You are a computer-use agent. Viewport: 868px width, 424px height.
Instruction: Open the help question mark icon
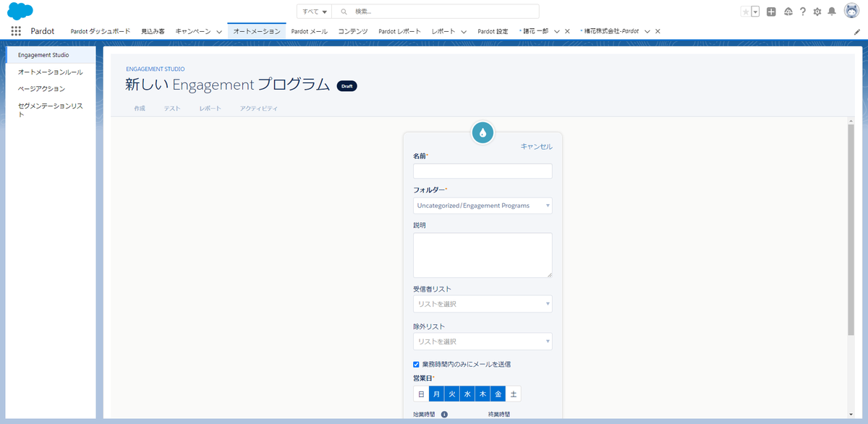pos(802,12)
